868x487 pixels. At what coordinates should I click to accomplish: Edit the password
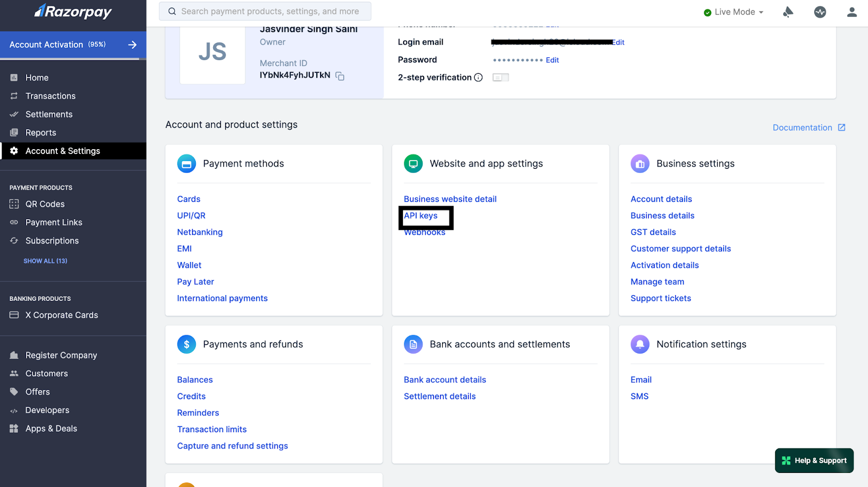click(x=552, y=60)
